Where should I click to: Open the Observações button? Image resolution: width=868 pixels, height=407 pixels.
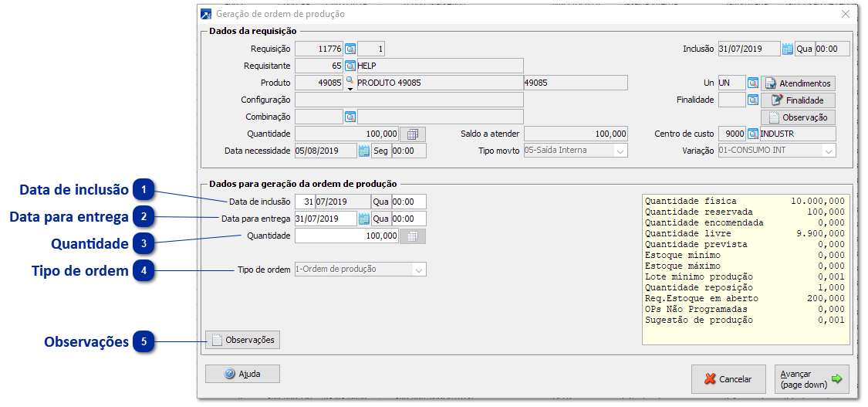(x=243, y=340)
